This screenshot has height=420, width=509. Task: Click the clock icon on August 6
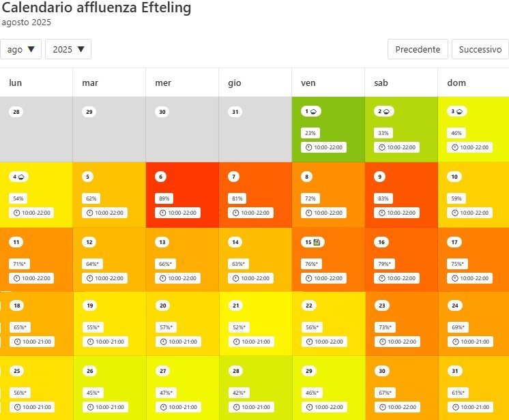tap(162, 213)
